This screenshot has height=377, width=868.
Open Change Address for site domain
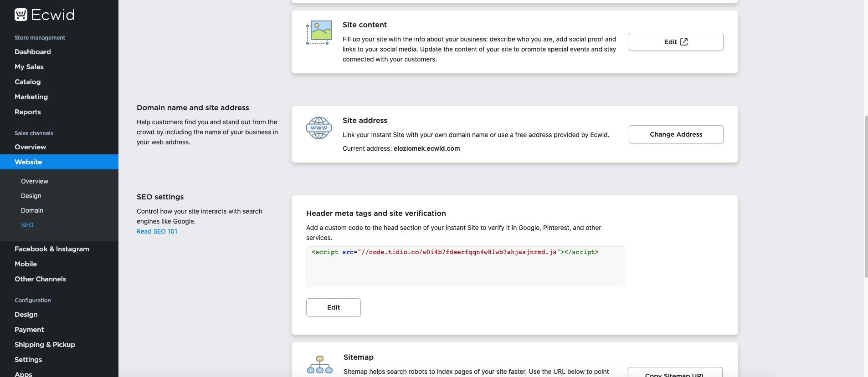(676, 134)
